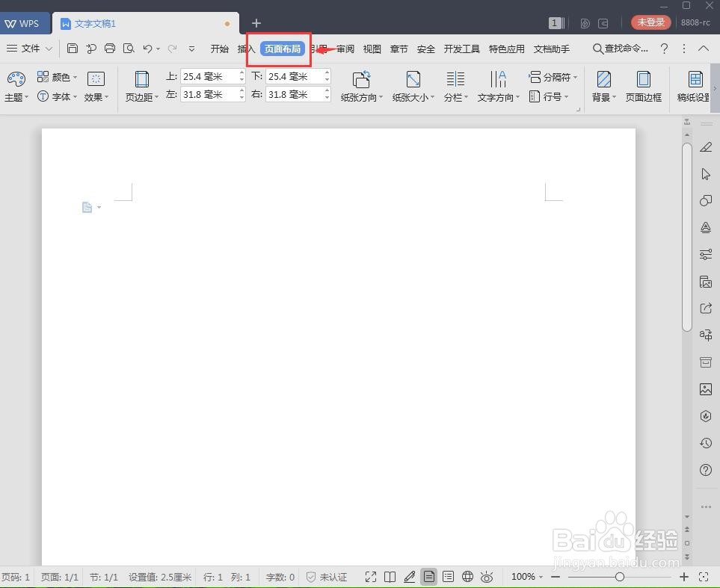
Task: Click the picture icon in right sidebar
Action: [x=706, y=389]
